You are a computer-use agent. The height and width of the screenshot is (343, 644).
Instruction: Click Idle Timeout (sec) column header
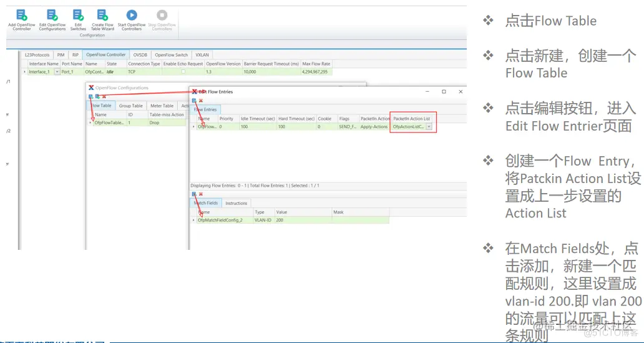click(258, 119)
